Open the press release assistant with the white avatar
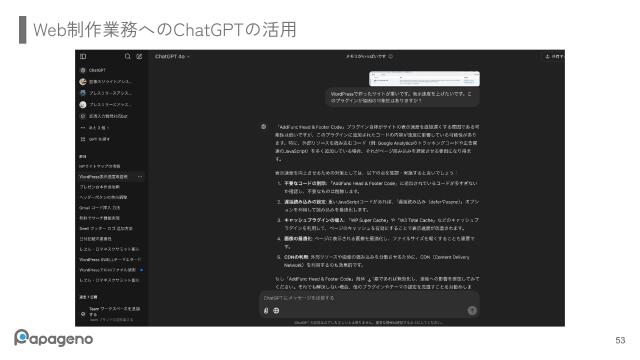640x360 pixels. coord(106,104)
